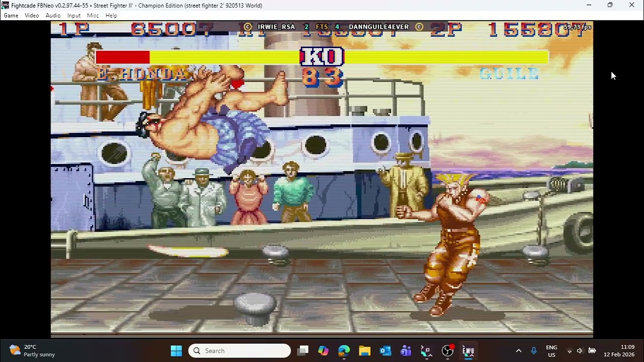Click the GUILE character name
644x362 pixels.
[x=509, y=74]
